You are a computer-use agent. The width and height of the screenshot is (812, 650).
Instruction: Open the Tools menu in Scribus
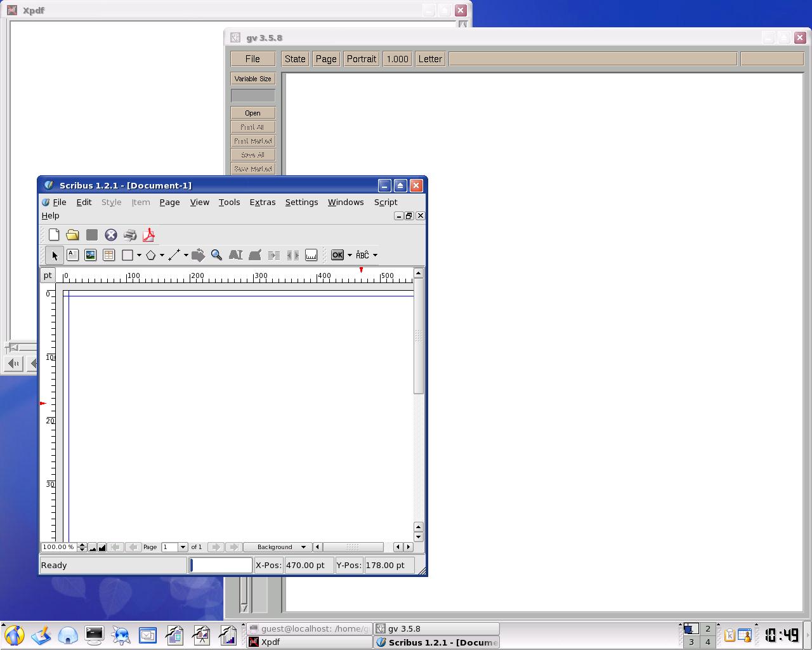[229, 202]
